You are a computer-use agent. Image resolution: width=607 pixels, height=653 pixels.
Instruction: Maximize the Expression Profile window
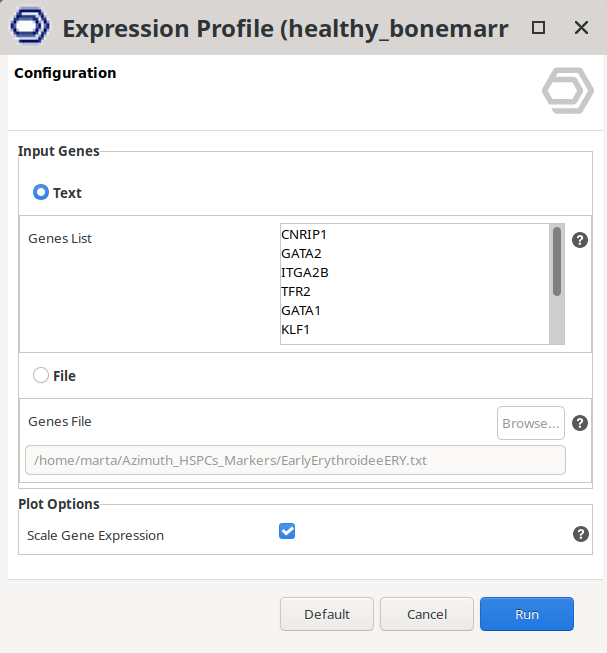[539, 28]
